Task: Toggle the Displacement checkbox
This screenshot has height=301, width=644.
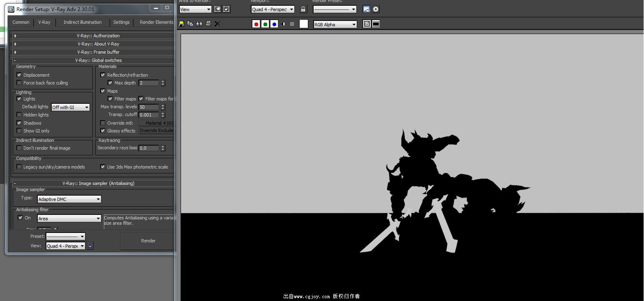Action: pyautogui.click(x=19, y=75)
